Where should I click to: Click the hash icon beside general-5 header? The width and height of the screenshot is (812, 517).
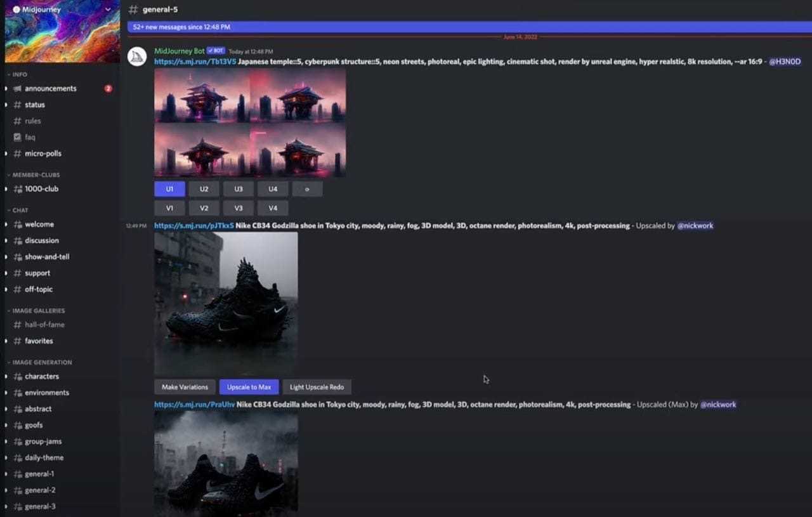[133, 10]
